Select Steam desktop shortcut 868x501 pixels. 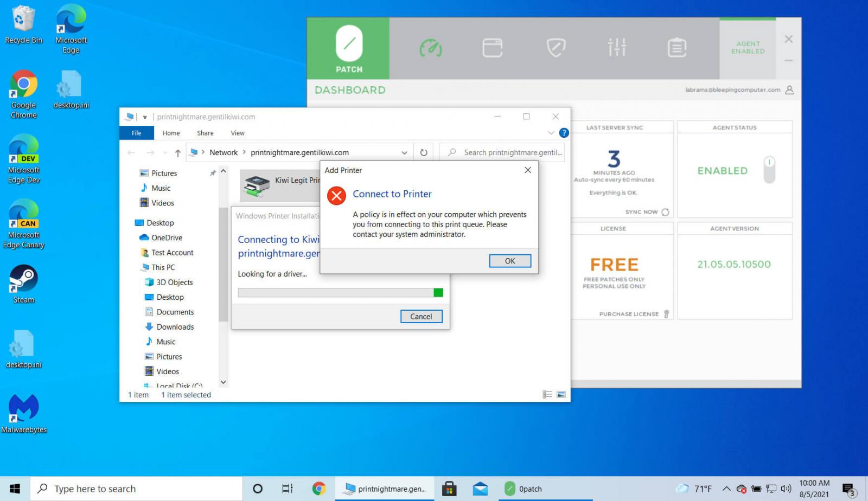[23, 284]
